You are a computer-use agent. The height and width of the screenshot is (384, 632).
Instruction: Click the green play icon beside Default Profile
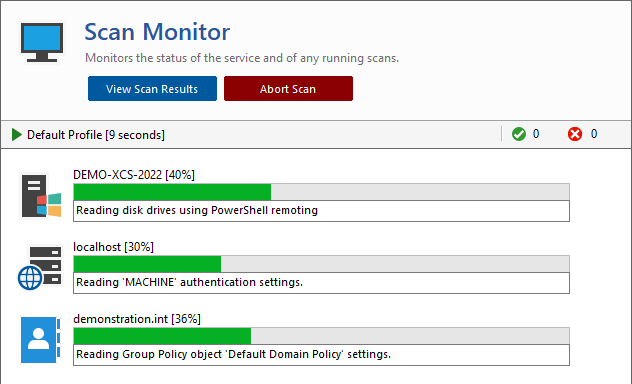[17, 135]
